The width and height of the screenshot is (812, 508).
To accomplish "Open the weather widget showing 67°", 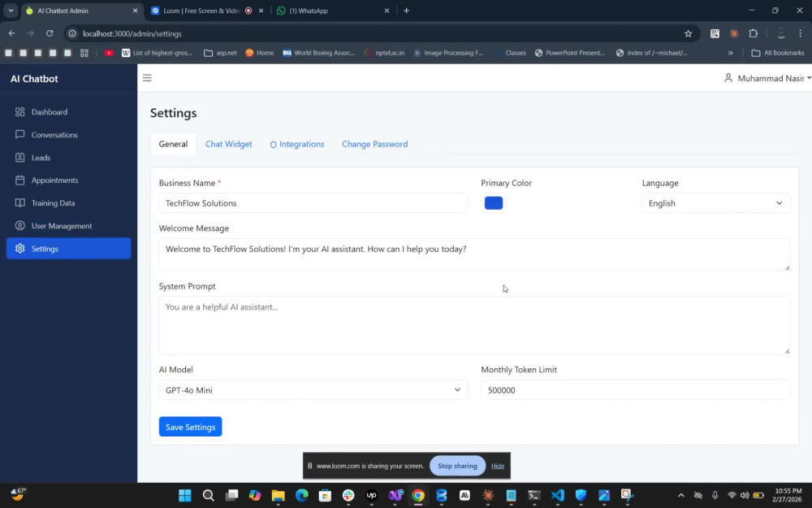I will [18, 494].
